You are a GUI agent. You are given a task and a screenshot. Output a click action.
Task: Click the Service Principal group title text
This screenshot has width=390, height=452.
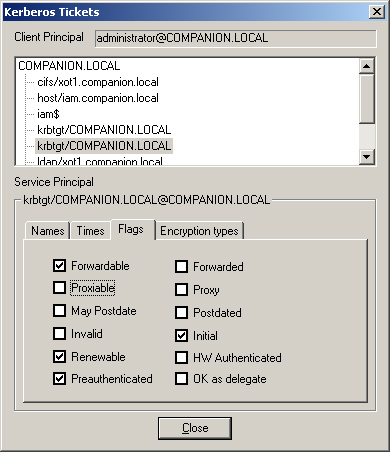(147, 200)
